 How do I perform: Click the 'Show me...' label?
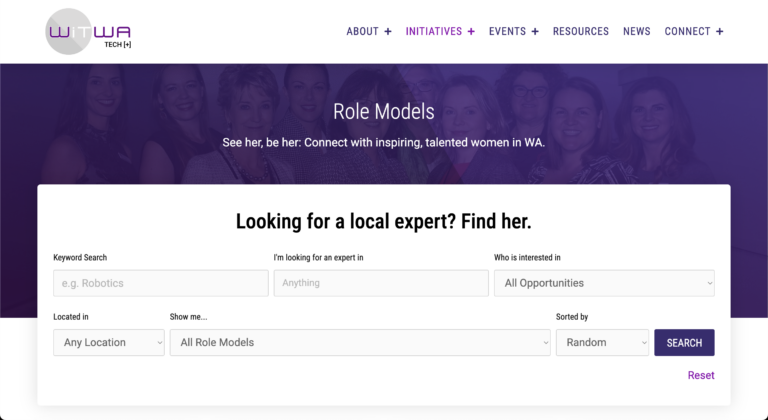tap(188, 317)
